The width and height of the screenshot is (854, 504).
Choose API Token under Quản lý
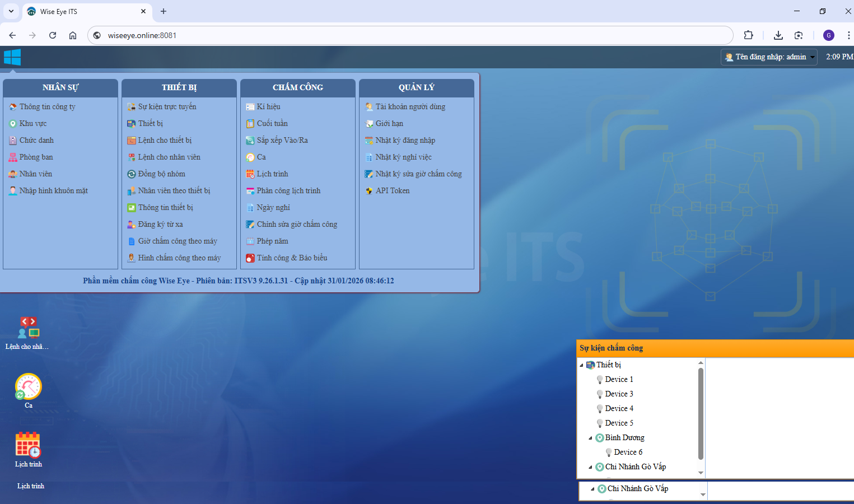[393, 191]
